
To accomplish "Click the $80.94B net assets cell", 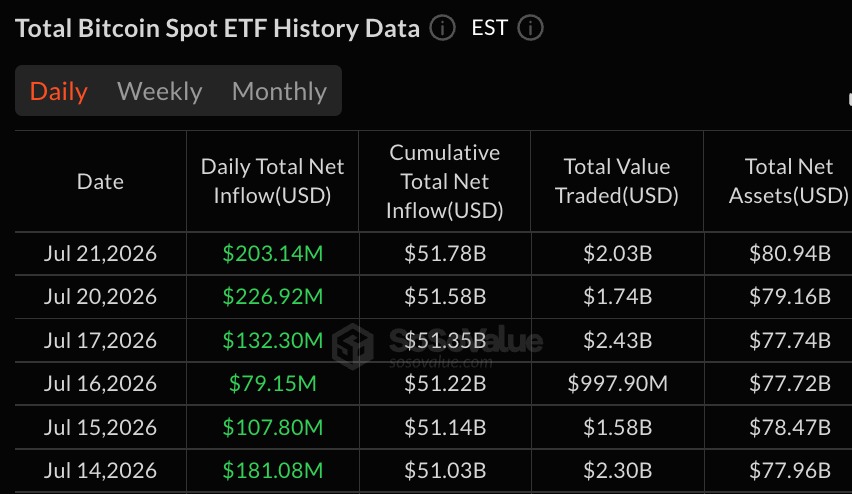I will click(790, 253).
